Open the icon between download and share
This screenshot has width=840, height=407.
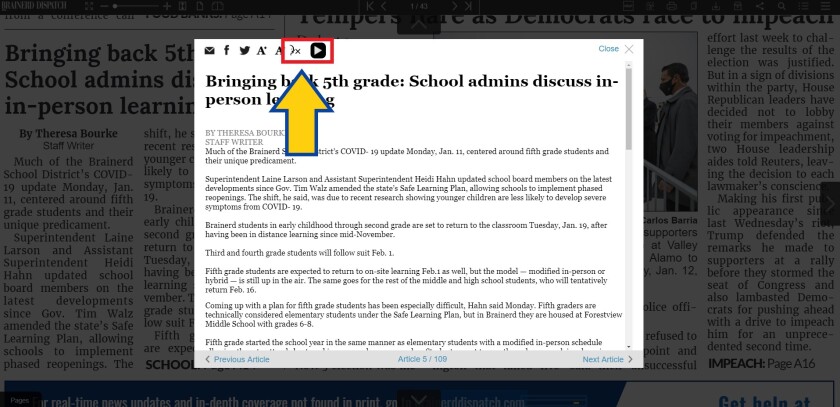pos(738,6)
